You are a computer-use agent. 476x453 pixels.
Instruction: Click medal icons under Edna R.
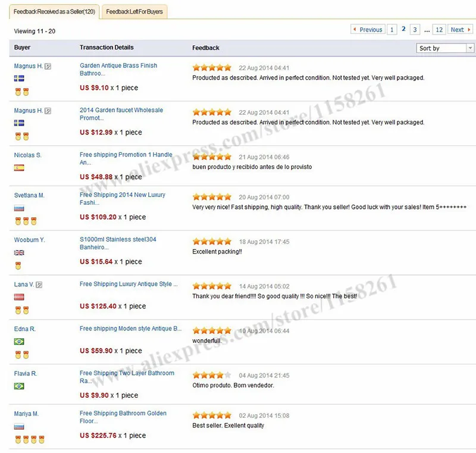click(x=22, y=355)
